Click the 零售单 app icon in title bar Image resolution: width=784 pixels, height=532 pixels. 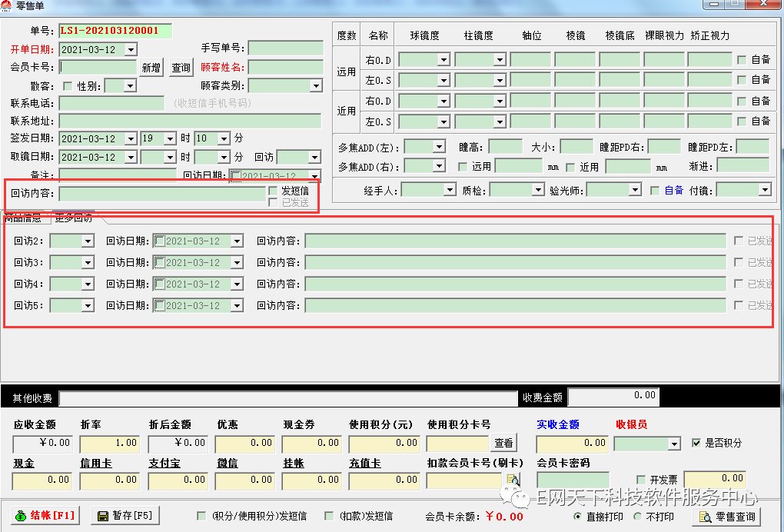[6, 5]
